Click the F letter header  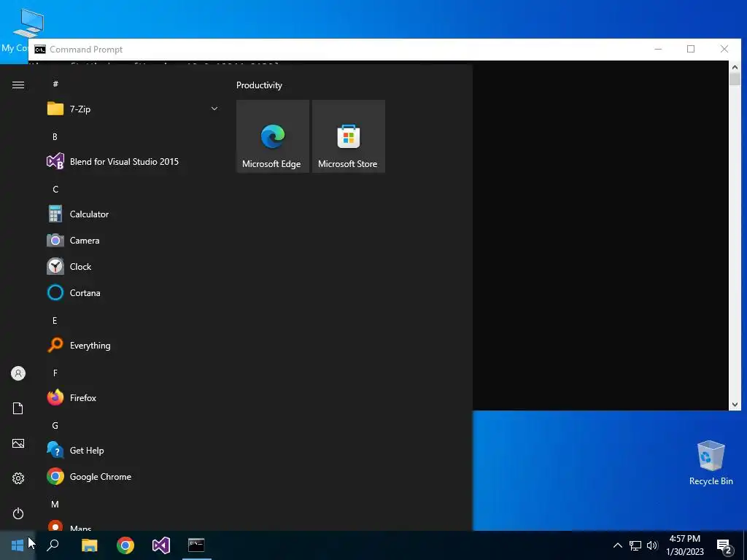coord(55,373)
